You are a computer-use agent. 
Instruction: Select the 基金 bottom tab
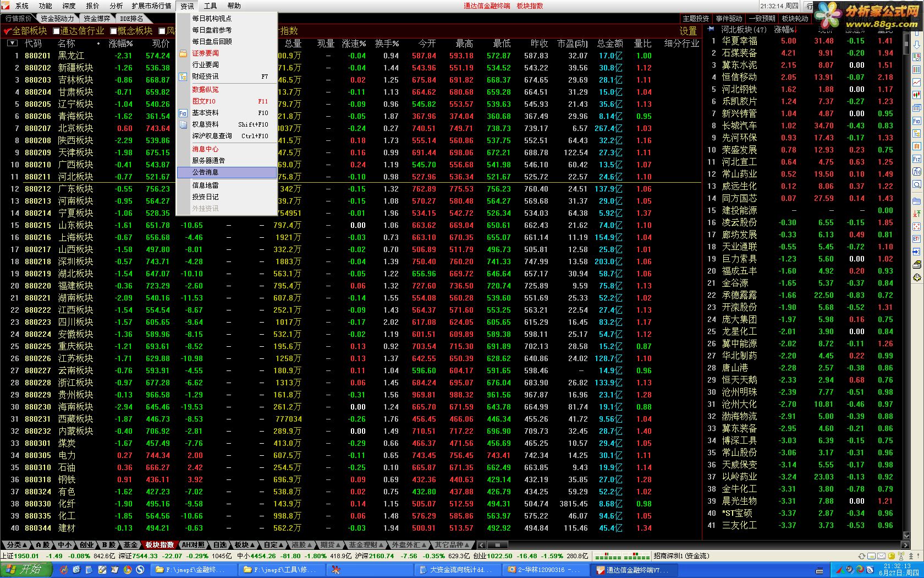point(130,544)
